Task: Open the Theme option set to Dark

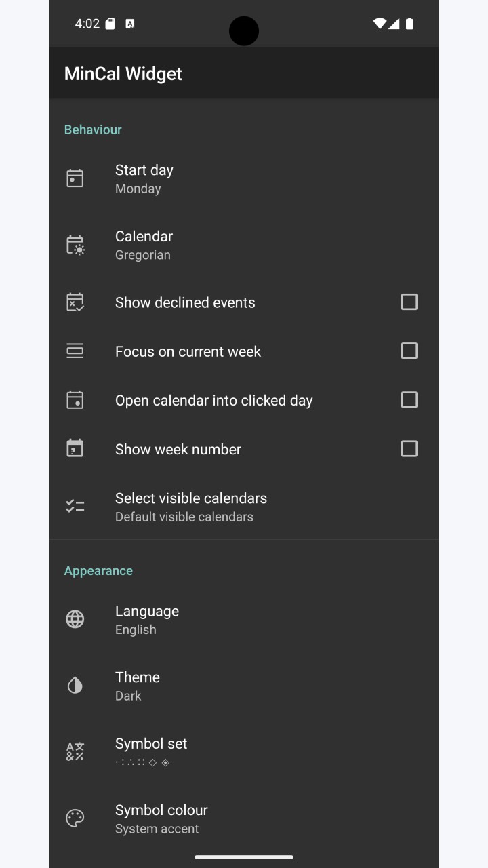Action: [244, 686]
